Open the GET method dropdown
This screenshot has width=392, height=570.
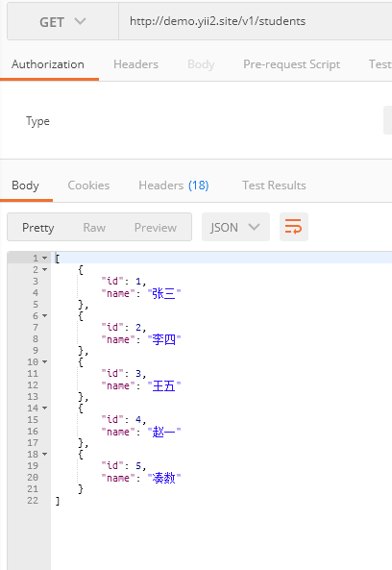pos(62,22)
